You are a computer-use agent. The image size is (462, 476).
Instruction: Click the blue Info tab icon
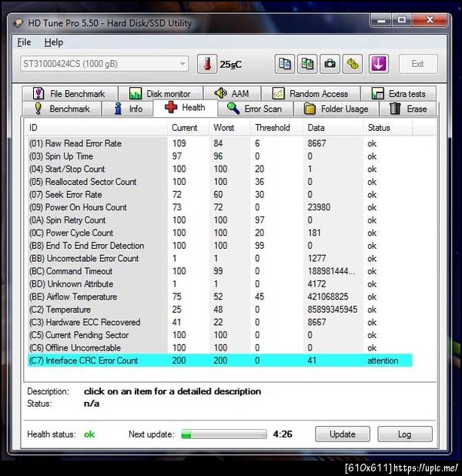(118, 109)
